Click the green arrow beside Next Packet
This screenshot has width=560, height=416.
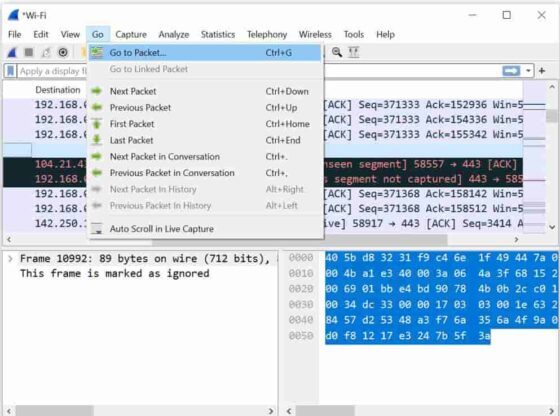click(97, 91)
